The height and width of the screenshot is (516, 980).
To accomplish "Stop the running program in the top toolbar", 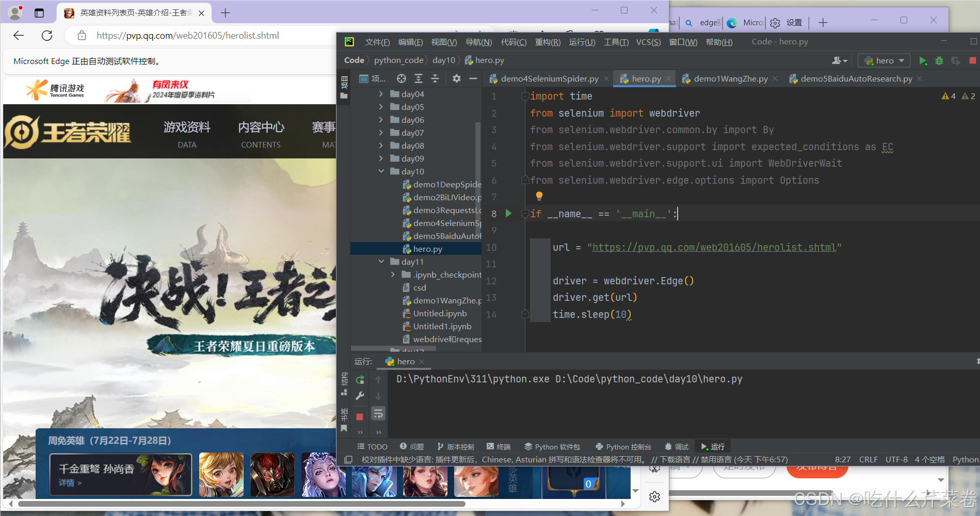I will [973, 60].
